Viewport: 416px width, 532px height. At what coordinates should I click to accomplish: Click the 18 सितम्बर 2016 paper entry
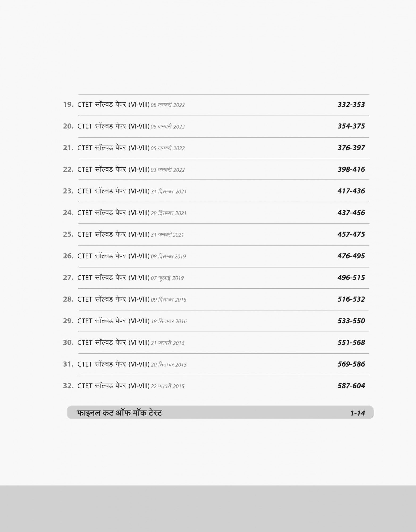124,321
